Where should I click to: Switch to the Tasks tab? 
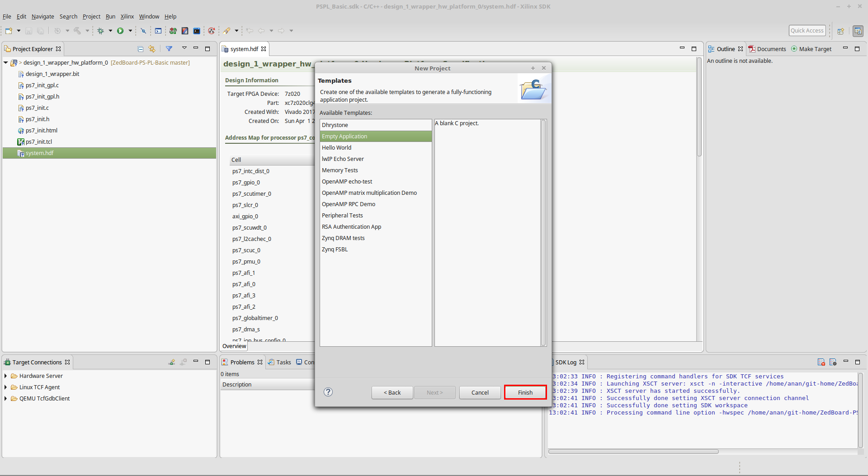click(279, 362)
